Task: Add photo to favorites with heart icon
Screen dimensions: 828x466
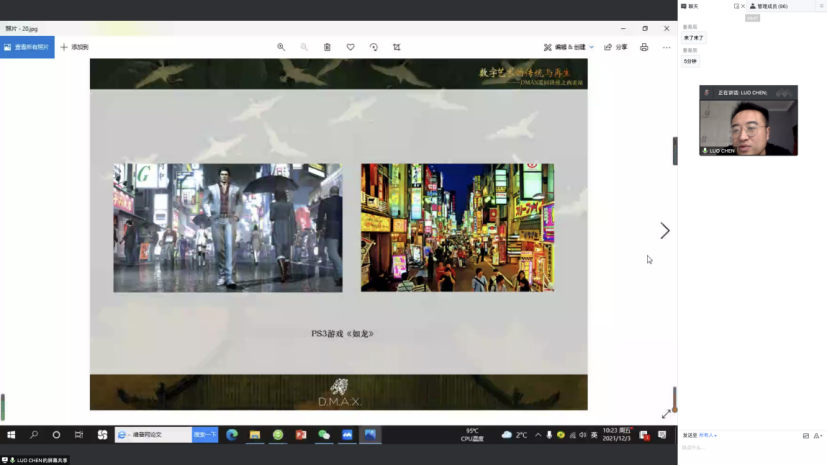Action: pos(350,47)
